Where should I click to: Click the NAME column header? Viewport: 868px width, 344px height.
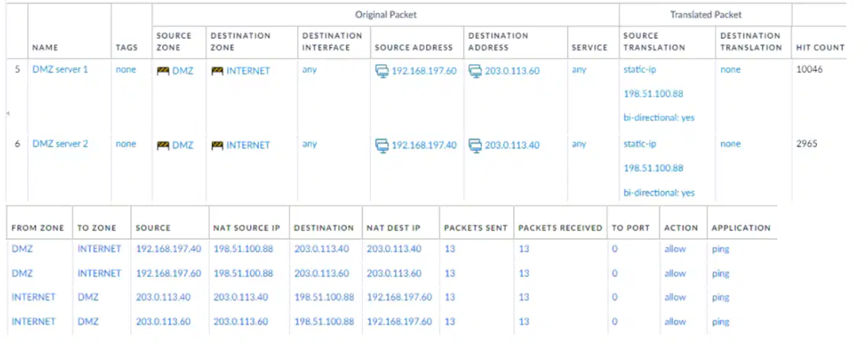point(45,47)
